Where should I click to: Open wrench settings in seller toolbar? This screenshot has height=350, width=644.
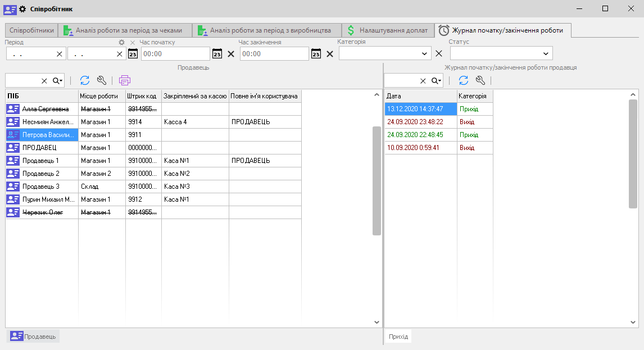tap(101, 80)
